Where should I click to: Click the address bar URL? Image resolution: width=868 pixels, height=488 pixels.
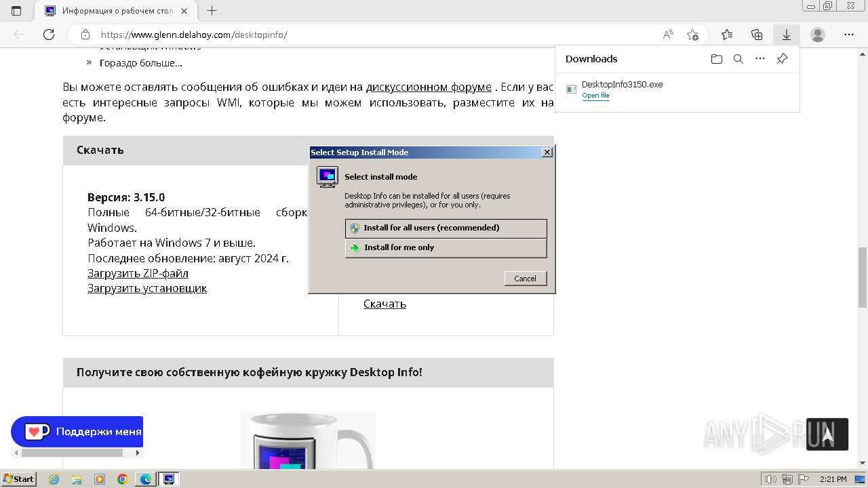coord(194,35)
